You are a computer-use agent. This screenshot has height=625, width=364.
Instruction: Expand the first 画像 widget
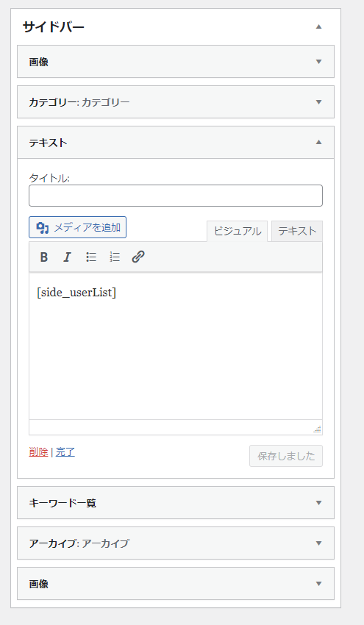176,61
